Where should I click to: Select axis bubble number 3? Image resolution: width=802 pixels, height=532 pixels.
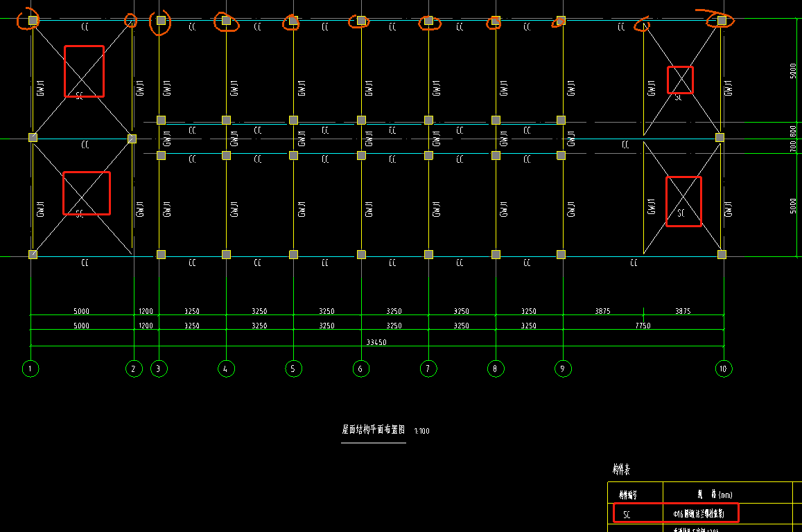[159, 369]
